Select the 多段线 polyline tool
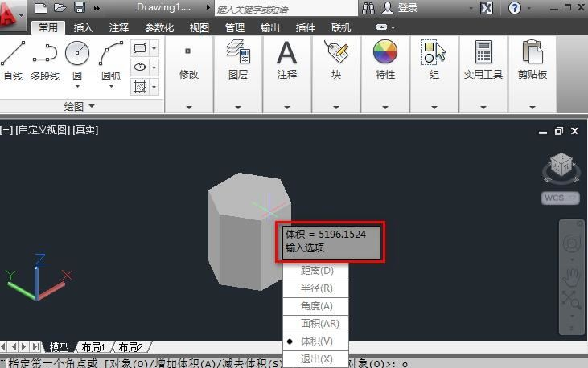Screen dimensions: 588x368 (45, 61)
